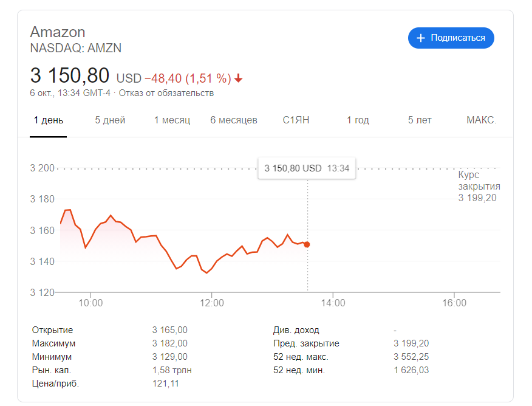Select the 6 месяцев tab
The height and width of the screenshot is (406, 532).
tap(234, 120)
